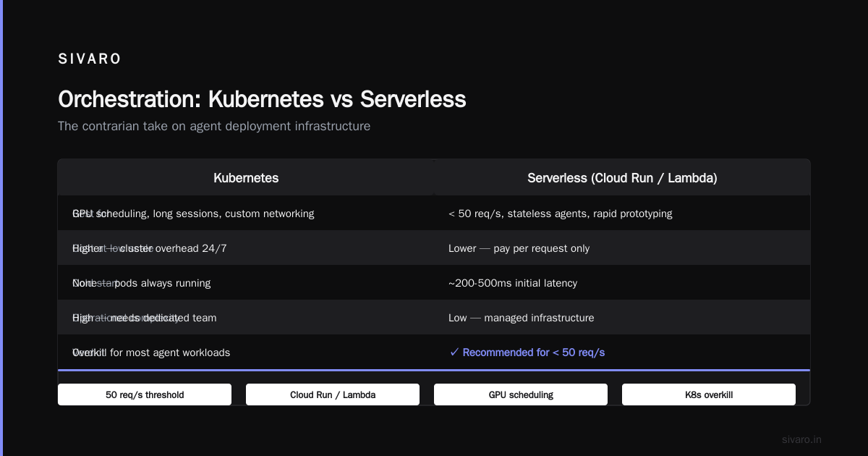Click the contrarian take subtitle
The width and height of the screenshot is (868, 456).
(x=214, y=126)
